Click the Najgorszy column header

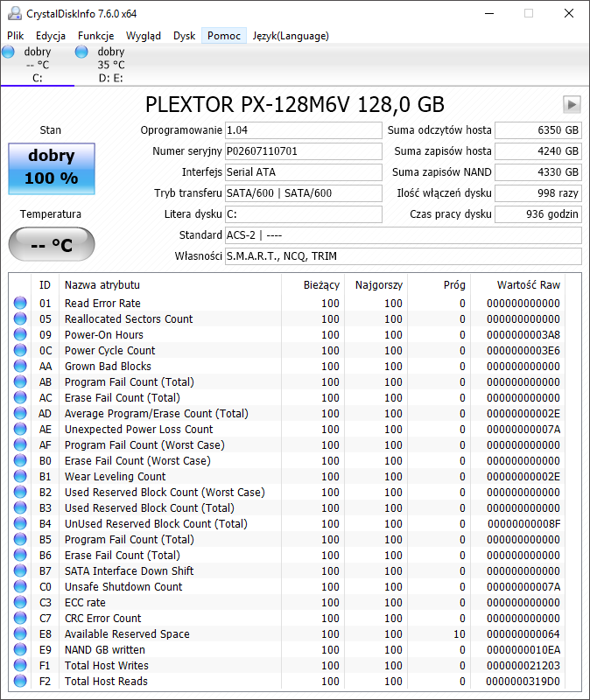376,285
